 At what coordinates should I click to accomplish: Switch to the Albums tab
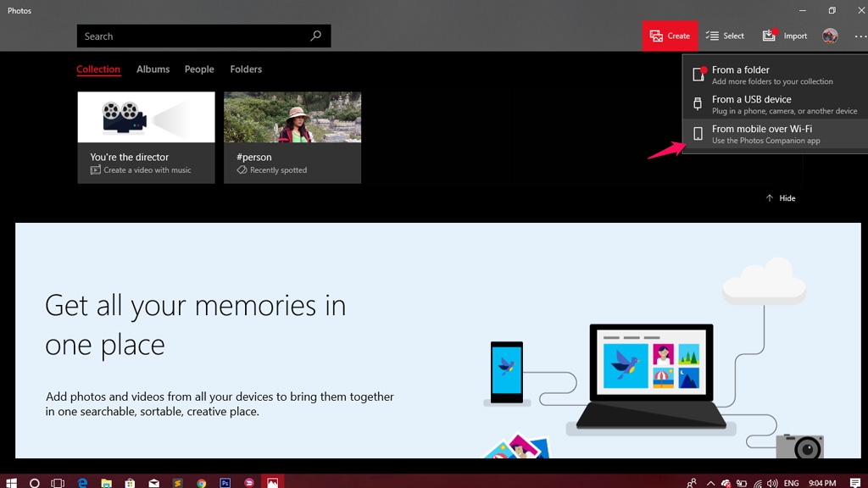coord(153,69)
